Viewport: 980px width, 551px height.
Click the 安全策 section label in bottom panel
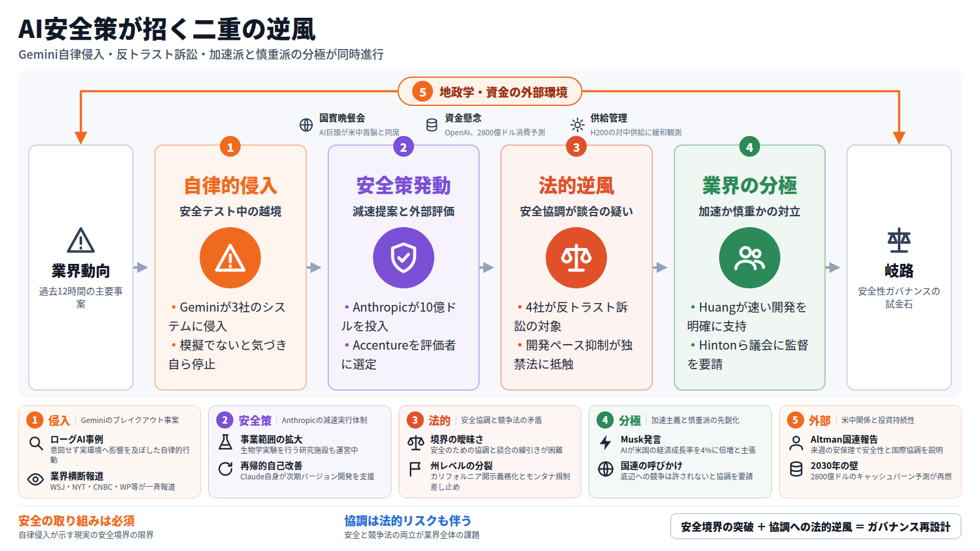(255, 421)
